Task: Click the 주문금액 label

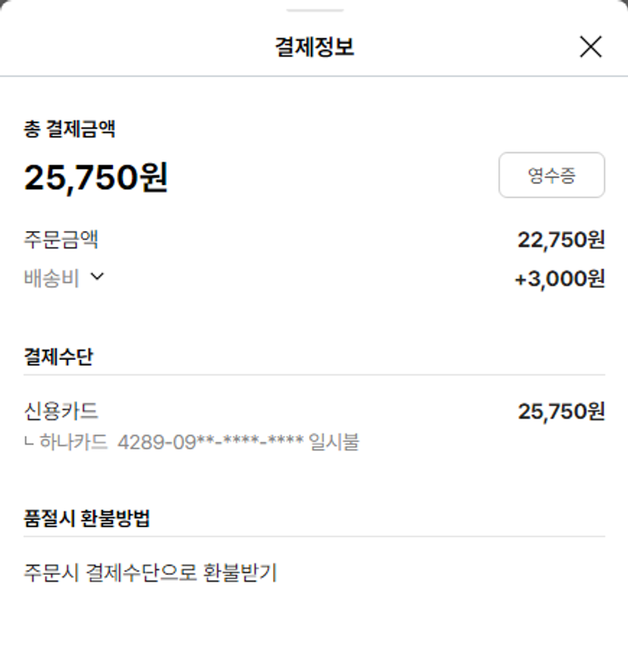Action: pos(61,240)
